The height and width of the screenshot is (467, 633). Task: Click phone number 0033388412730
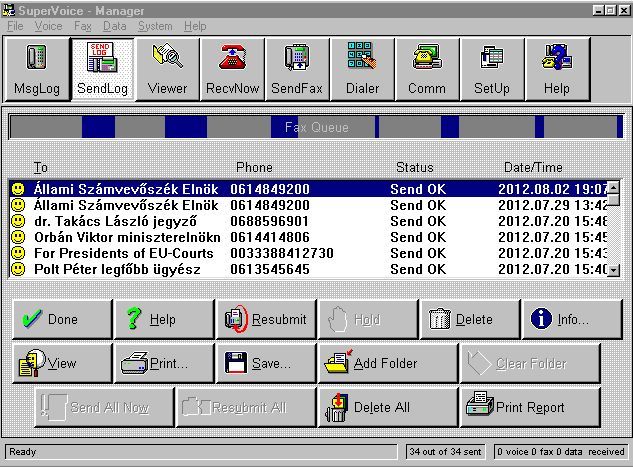click(282, 253)
